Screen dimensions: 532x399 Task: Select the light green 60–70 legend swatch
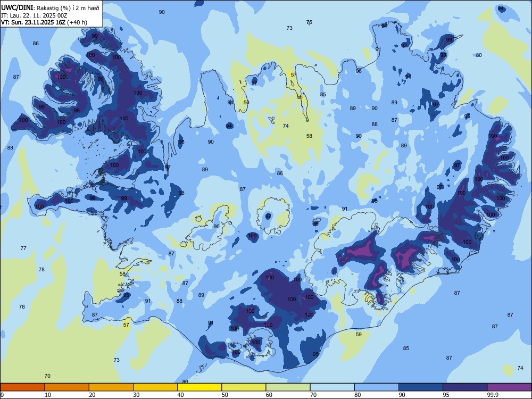click(x=288, y=387)
